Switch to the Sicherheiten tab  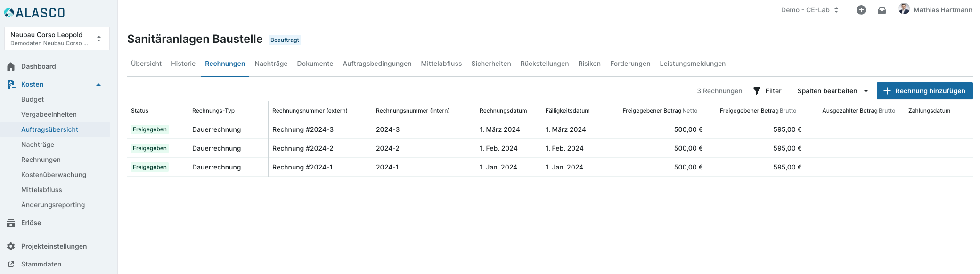491,64
